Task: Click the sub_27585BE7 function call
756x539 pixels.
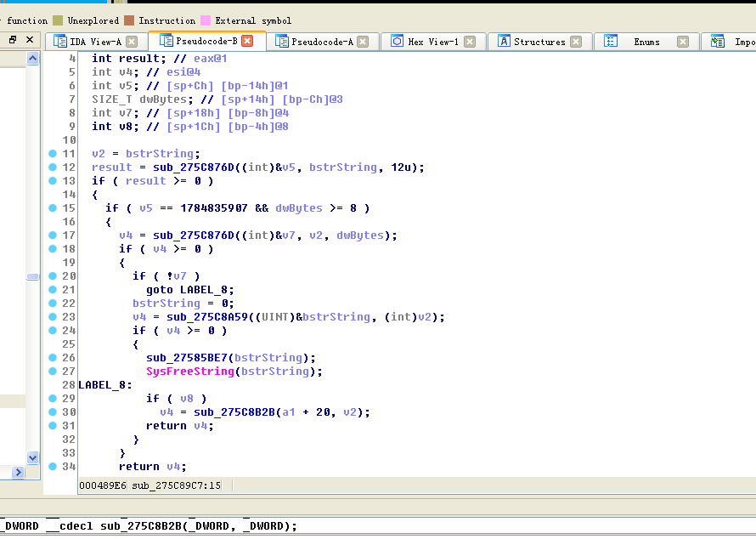Action: tap(187, 358)
